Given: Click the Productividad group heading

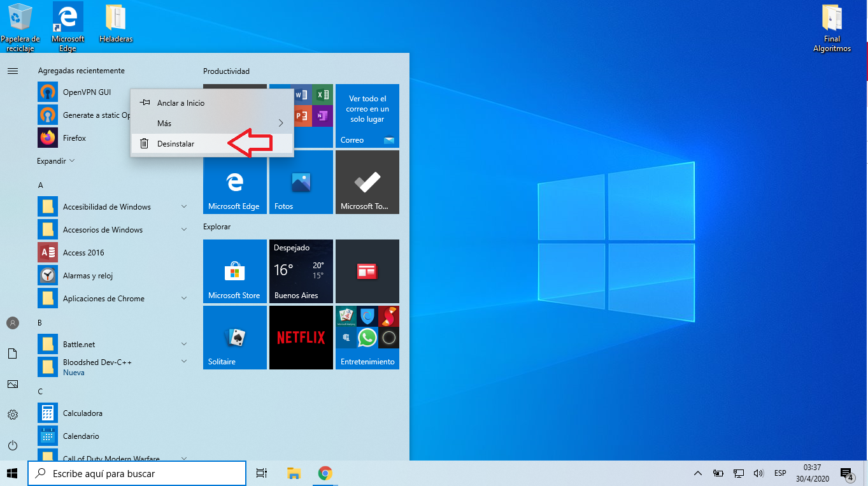Looking at the screenshot, I should 226,71.
